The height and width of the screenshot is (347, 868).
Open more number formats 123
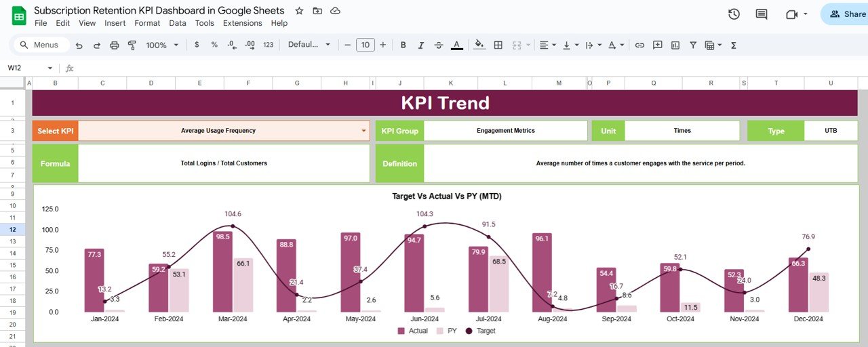pos(269,45)
